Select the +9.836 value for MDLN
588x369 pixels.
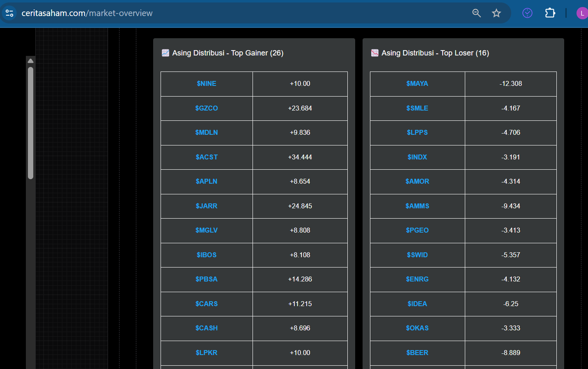300,132
